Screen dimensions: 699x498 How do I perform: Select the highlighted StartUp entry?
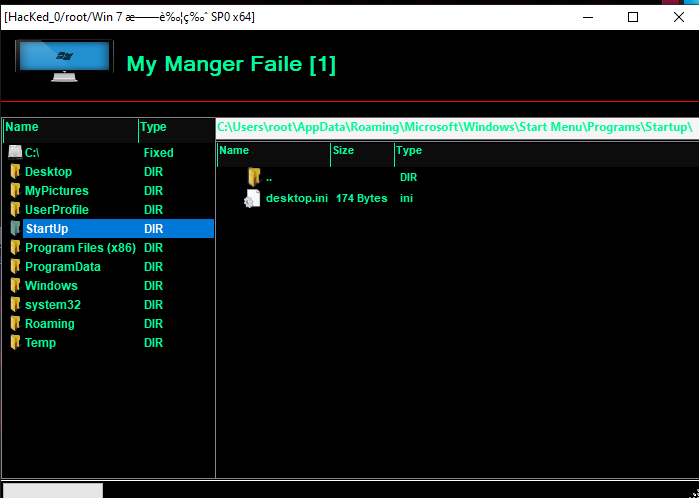click(x=47, y=229)
